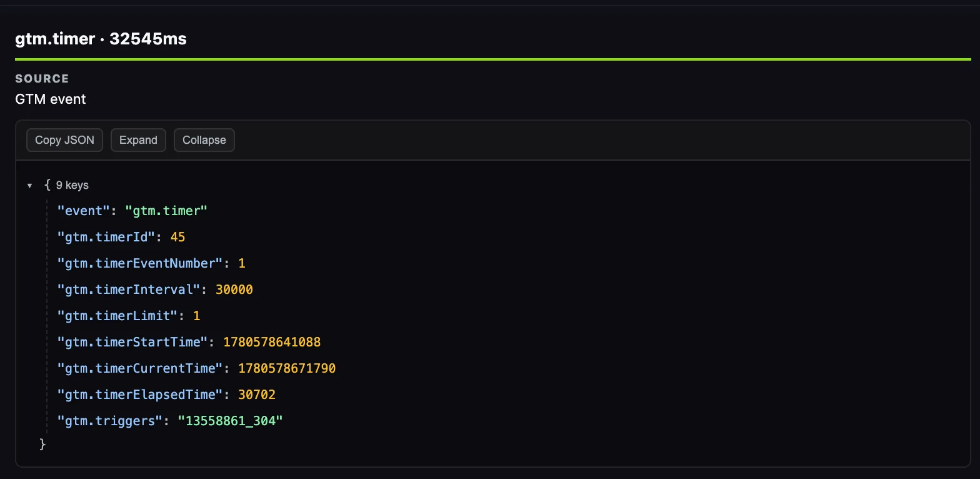
Task: Click the Expand button
Action: pos(138,140)
